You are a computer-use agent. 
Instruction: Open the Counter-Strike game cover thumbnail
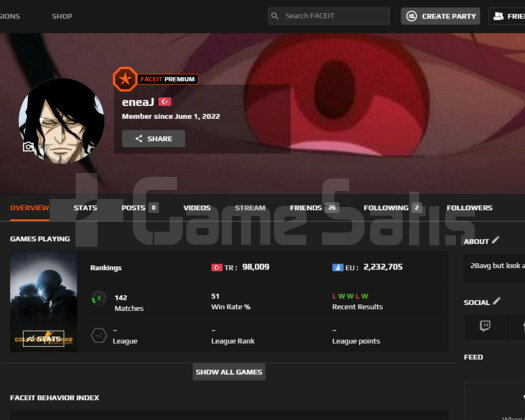[x=44, y=301]
